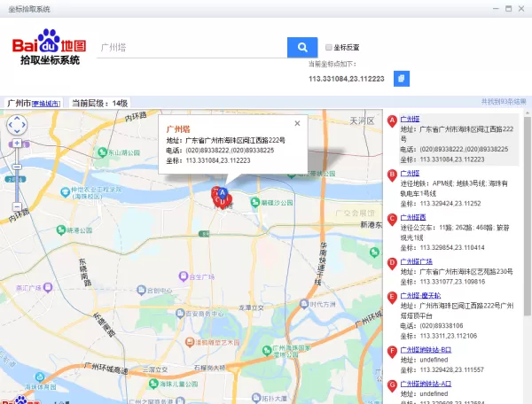
Task: Click red marker E in results list
Action: [x=392, y=298]
